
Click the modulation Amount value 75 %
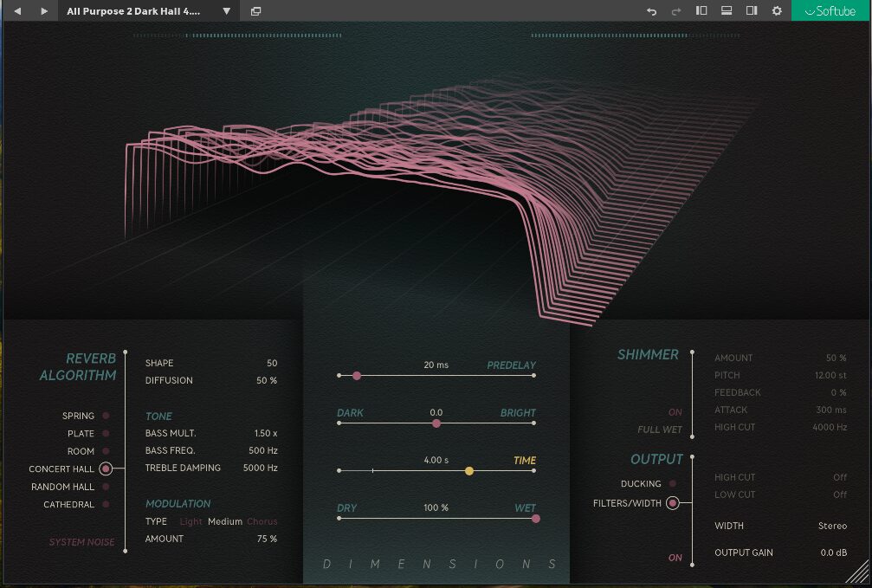click(x=267, y=539)
